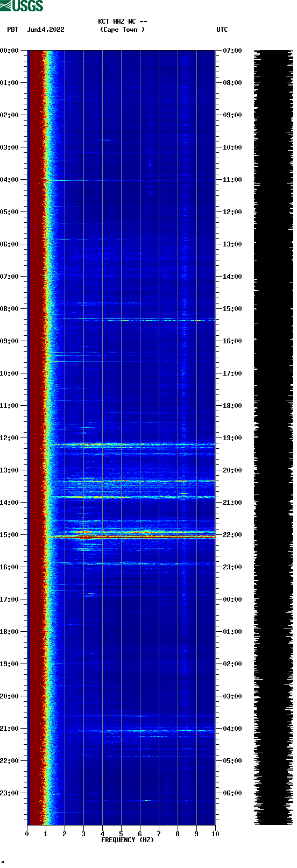Click the UTC timezone label

[x=222, y=30]
